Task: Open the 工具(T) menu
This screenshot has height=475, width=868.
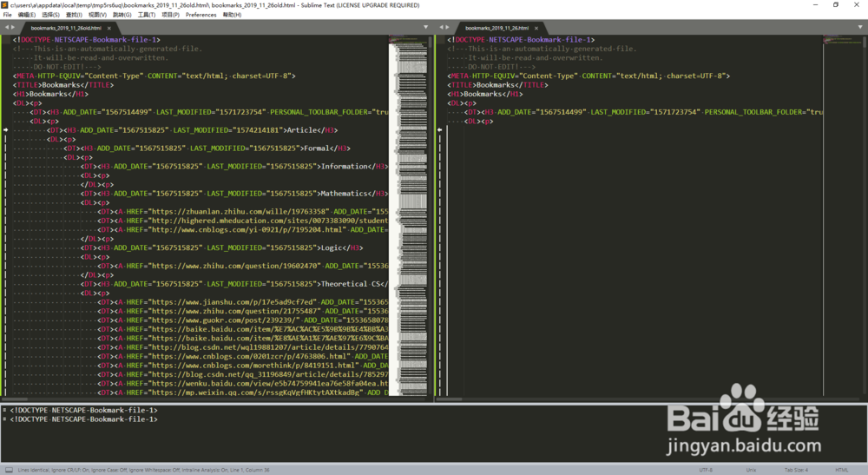Action: pyautogui.click(x=146, y=15)
